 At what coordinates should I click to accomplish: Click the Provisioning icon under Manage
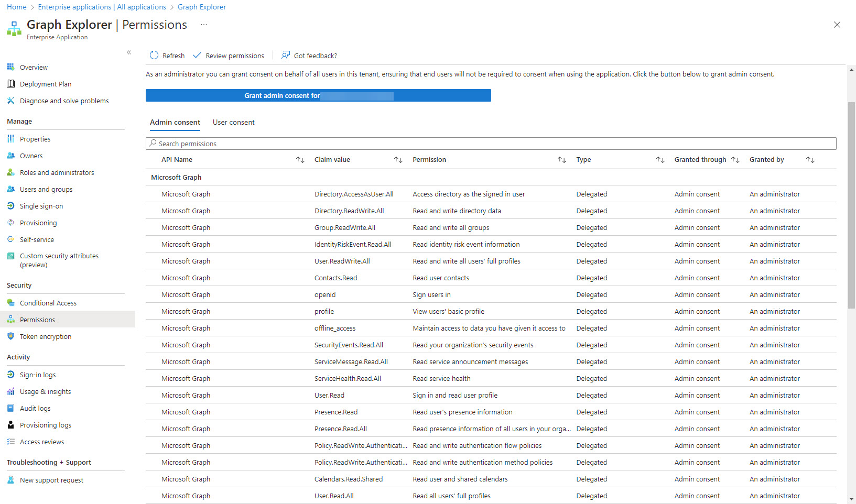(x=10, y=223)
